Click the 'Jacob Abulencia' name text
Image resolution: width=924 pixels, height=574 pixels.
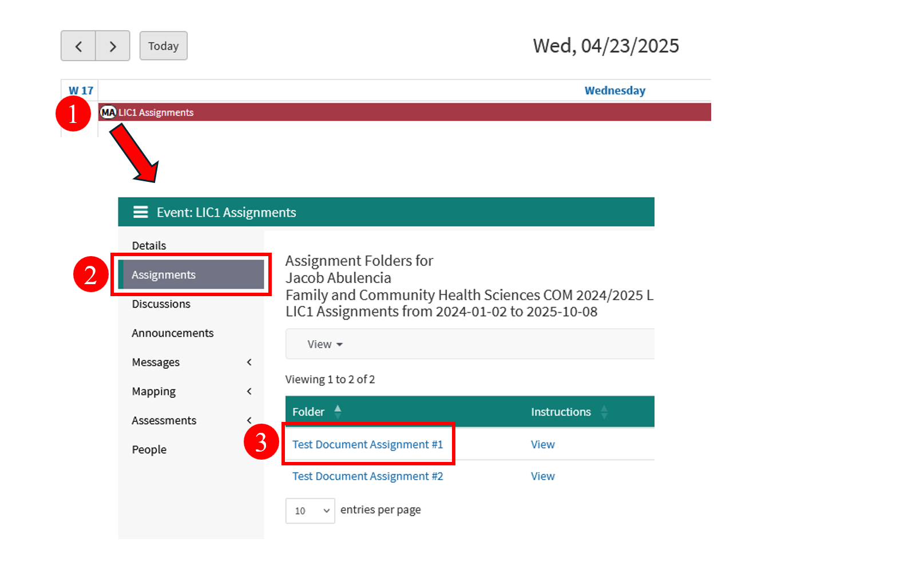(338, 278)
